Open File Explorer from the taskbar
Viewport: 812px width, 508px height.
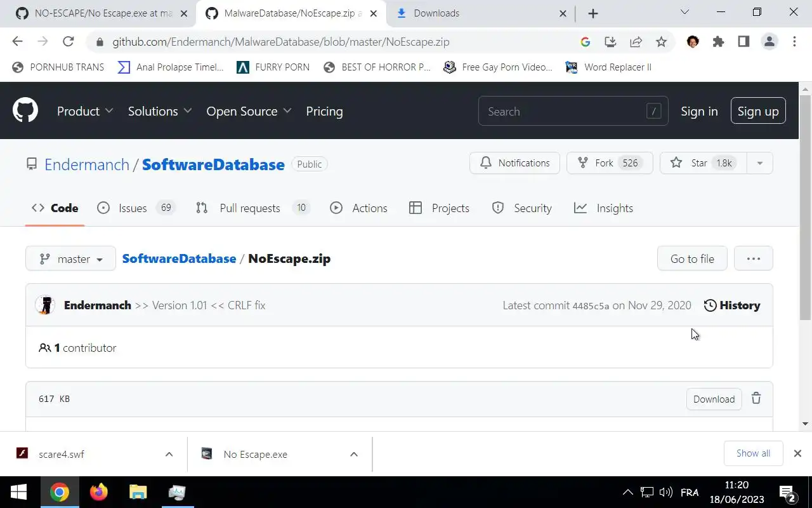[x=138, y=492]
